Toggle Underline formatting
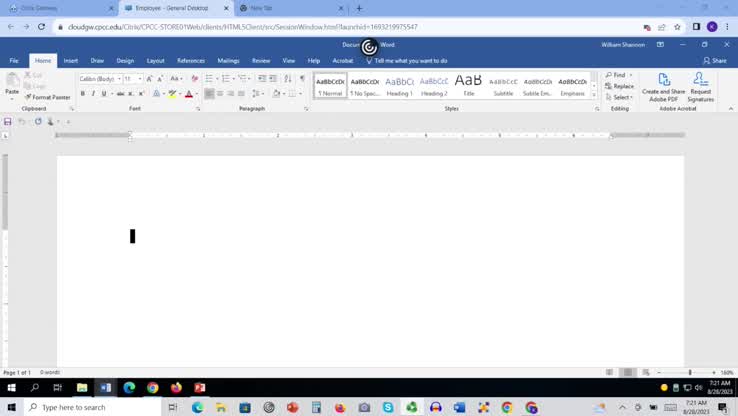This screenshot has height=416, width=738. (104, 94)
